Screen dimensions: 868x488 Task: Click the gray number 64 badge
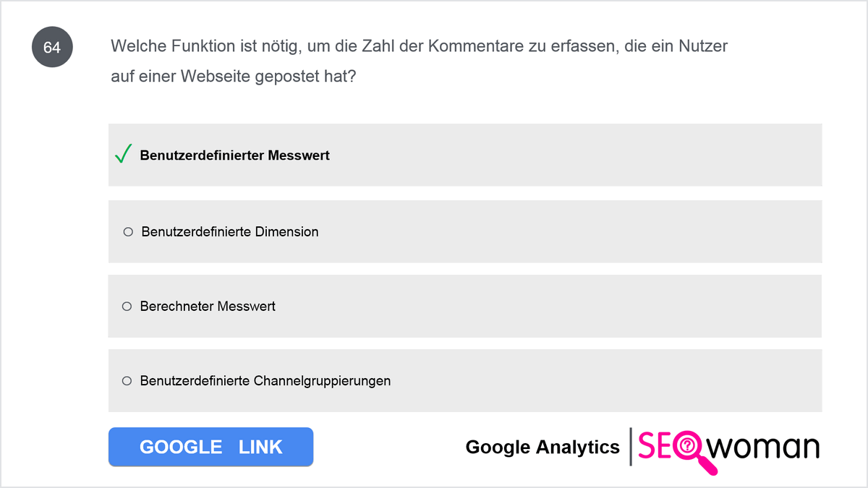click(x=52, y=48)
